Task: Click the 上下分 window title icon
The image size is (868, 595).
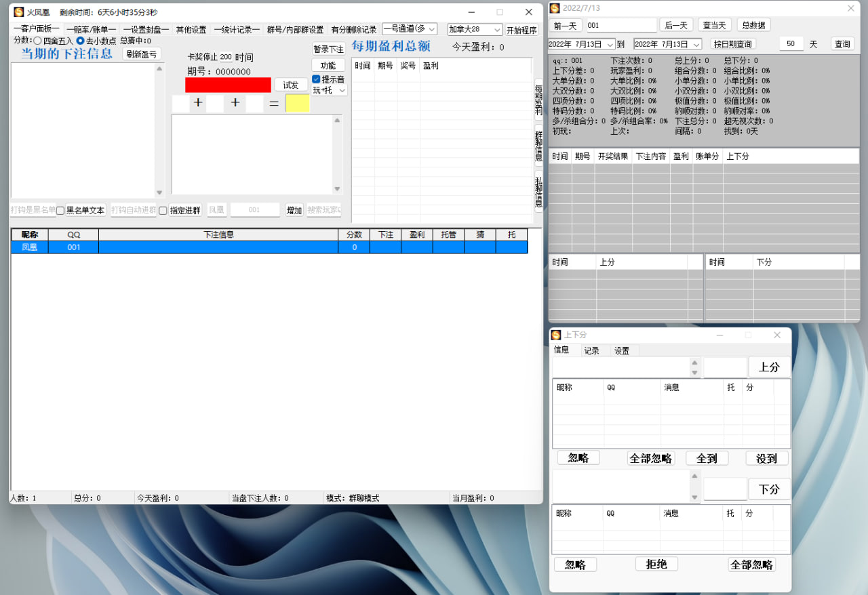Action: tap(555, 335)
